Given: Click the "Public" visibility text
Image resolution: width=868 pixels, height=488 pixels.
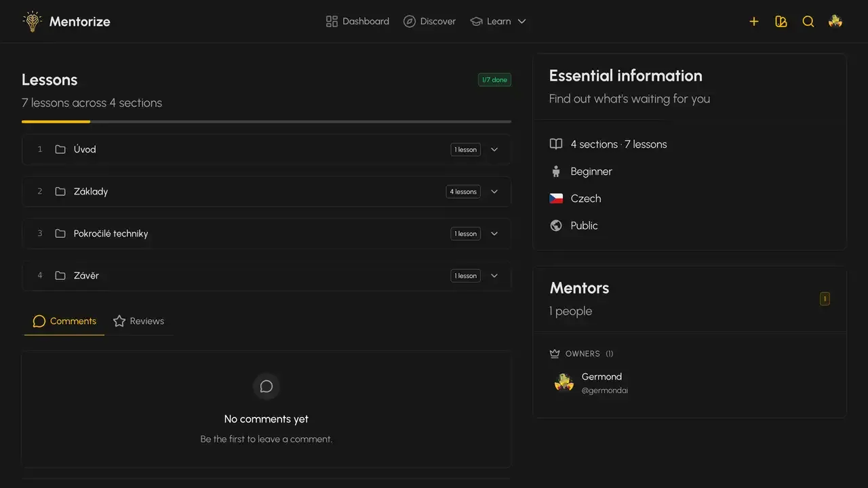Looking at the screenshot, I should [584, 225].
